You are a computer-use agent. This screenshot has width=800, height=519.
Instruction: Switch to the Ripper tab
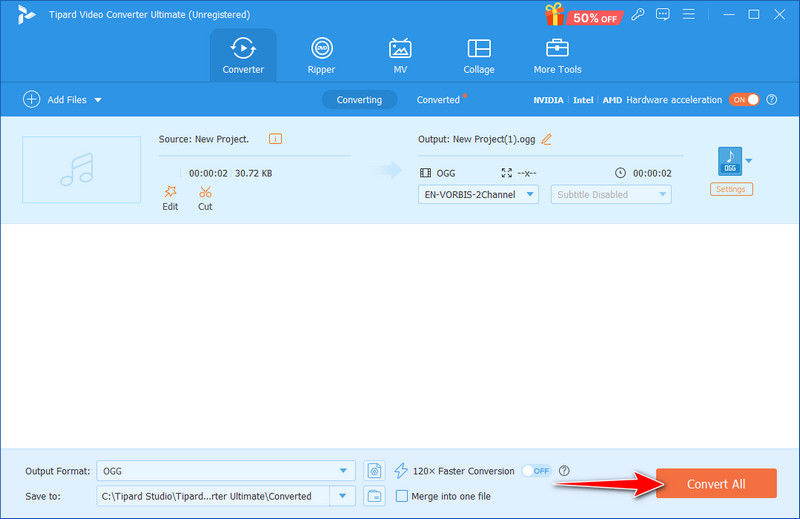(321, 56)
